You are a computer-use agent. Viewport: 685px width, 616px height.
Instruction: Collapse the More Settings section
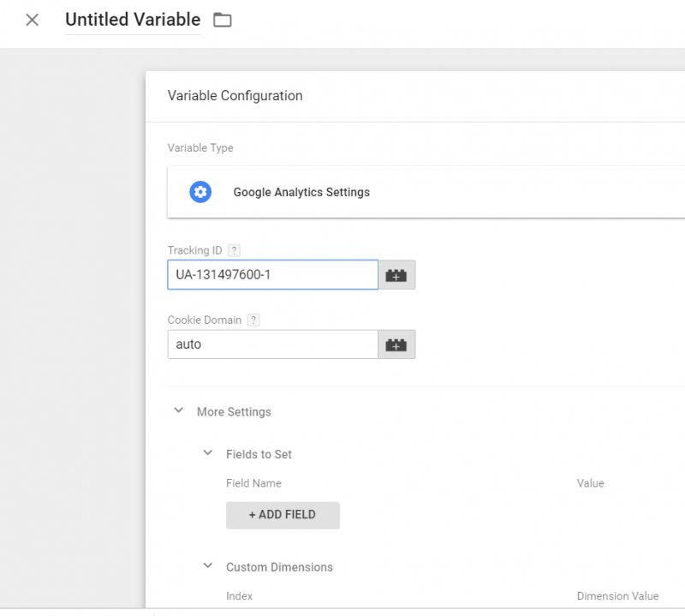[x=179, y=410]
